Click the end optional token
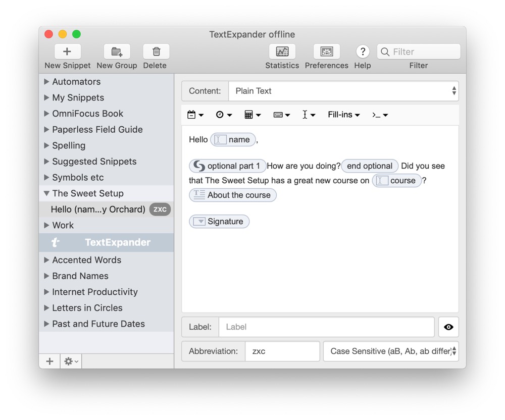This screenshot has height=420, width=505. pyautogui.click(x=370, y=166)
